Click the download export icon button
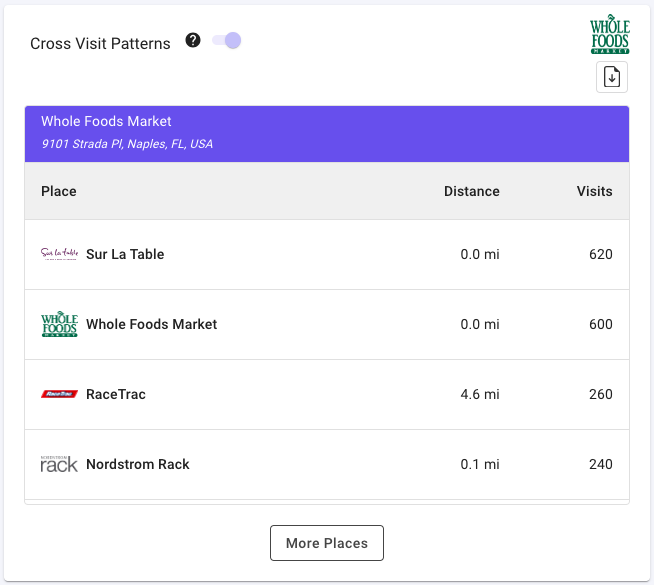654x585 pixels. tap(612, 77)
